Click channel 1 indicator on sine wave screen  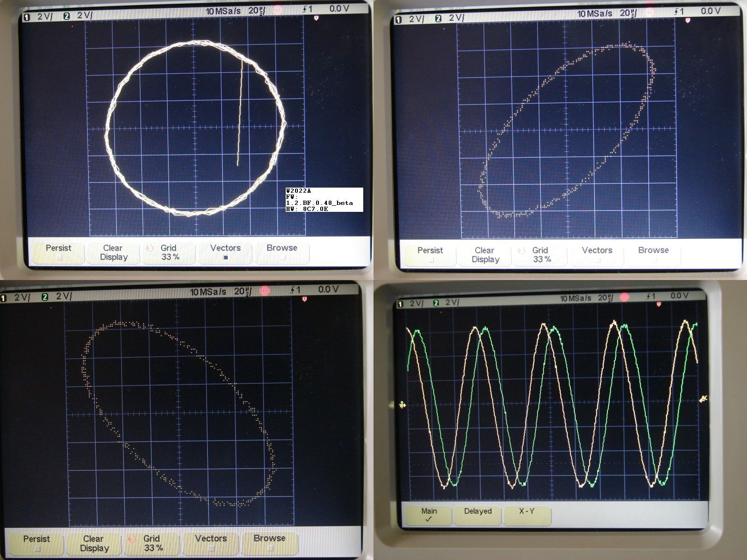coord(400,304)
